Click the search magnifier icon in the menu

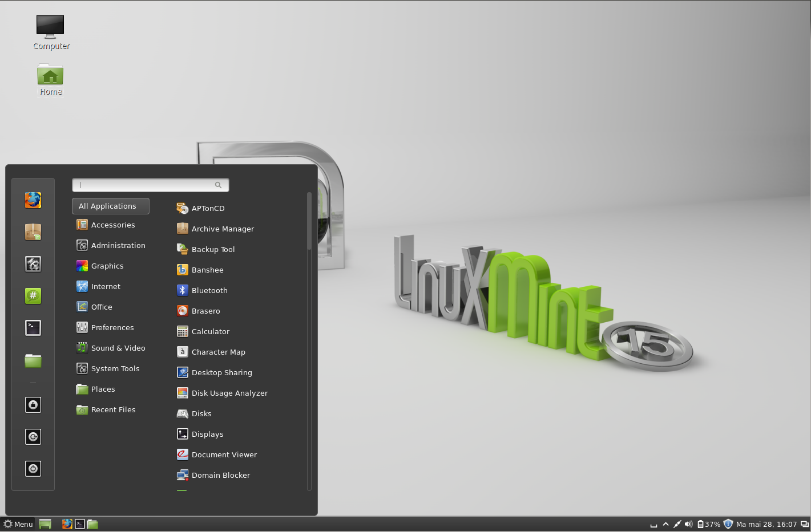click(x=218, y=185)
